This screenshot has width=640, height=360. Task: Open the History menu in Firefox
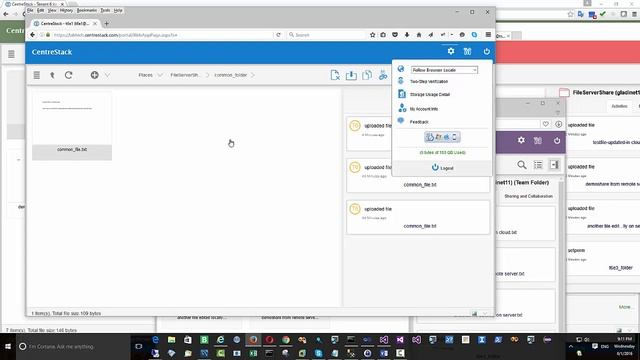(x=66, y=10)
